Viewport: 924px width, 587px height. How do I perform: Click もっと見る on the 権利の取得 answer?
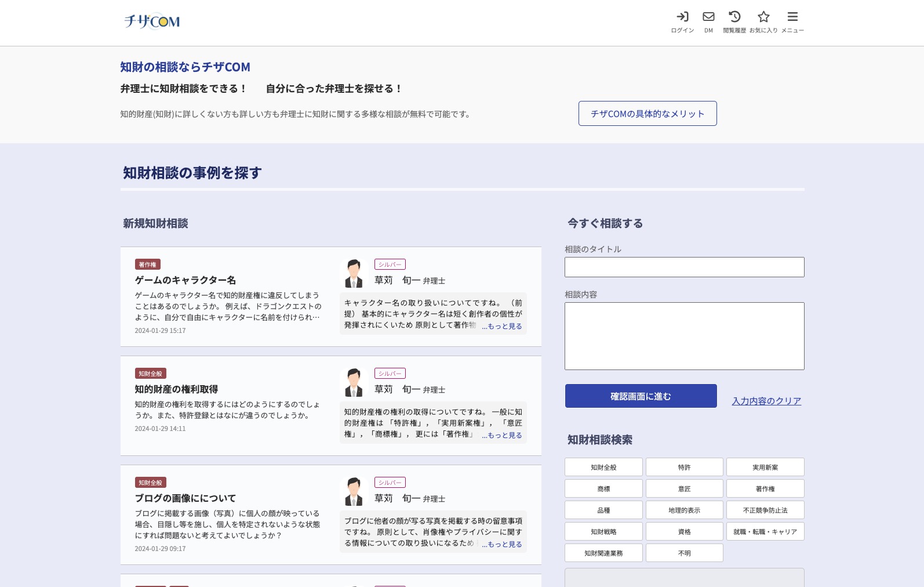click(501, 436)
